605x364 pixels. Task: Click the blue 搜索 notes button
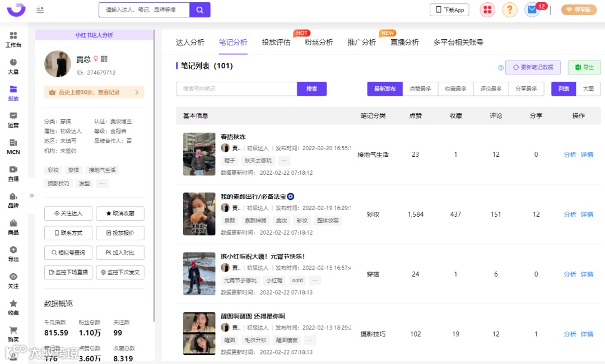tap(312, 88)
